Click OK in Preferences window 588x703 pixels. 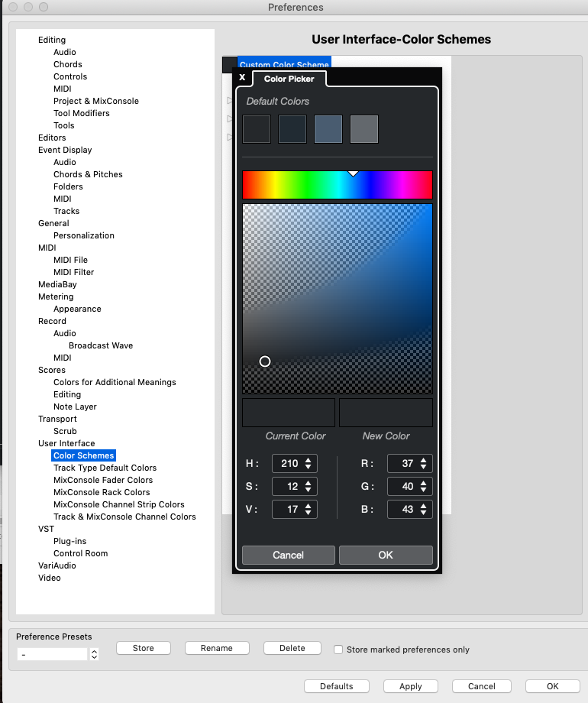click(553, 686)
